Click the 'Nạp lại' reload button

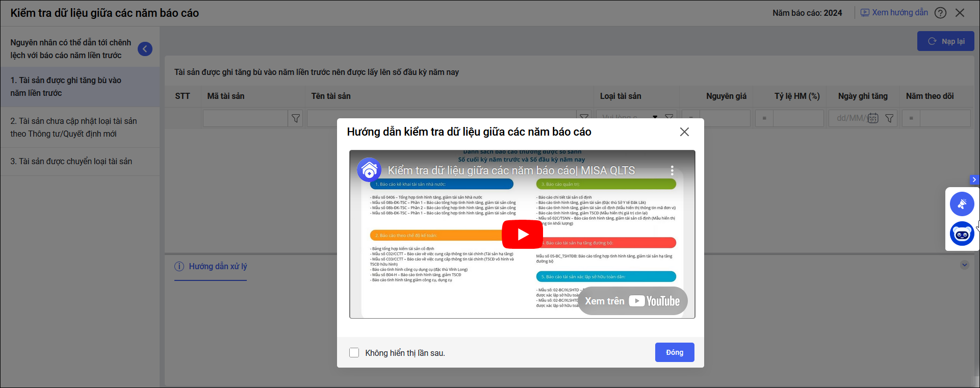tap(946, 41)
